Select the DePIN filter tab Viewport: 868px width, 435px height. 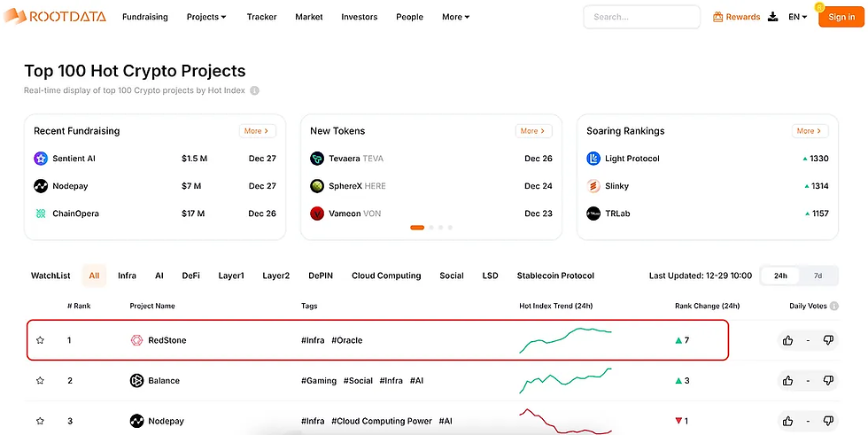coord(321,276)
